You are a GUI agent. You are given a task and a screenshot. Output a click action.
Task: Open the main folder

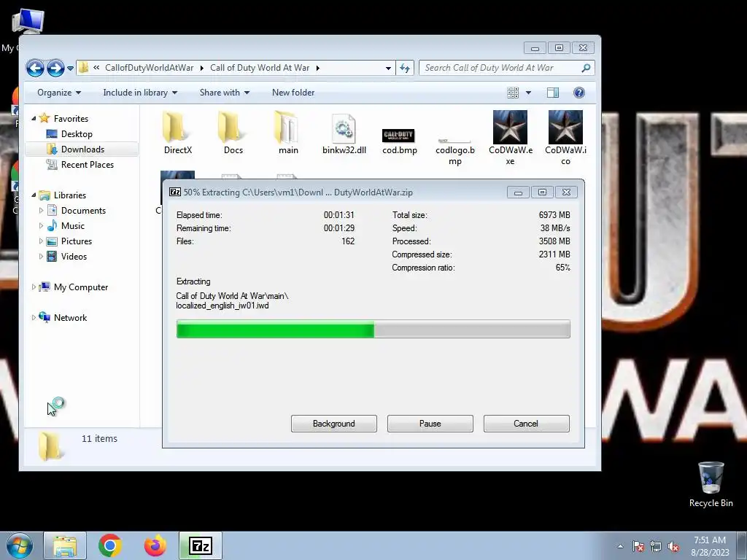click(288, 133)
